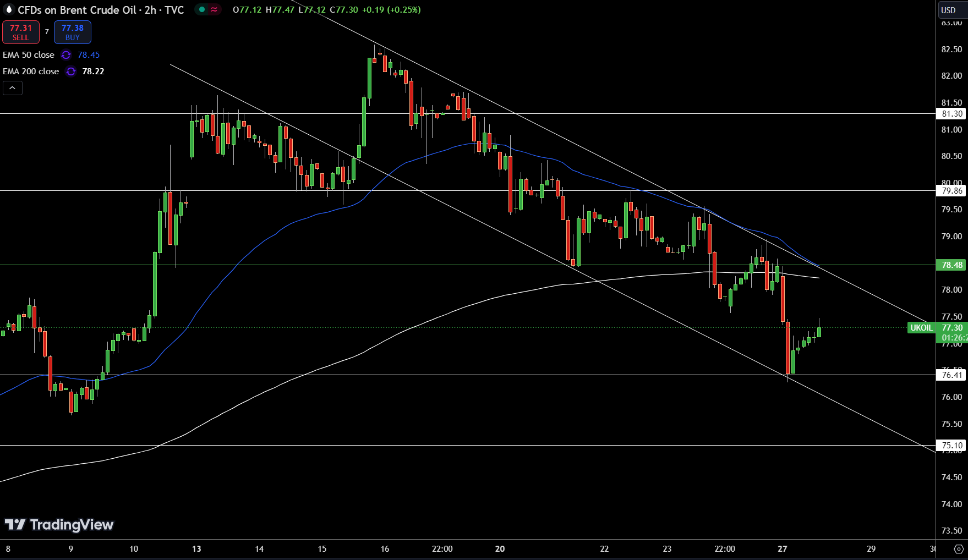Click the 75.10 price level label
Image resolution: width=968 pixels, height=560 pixels.
tap(951, 446)
